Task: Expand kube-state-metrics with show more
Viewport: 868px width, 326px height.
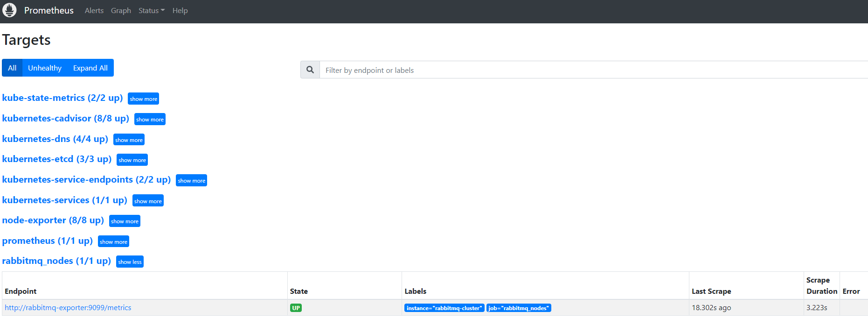Action: pyautogui.click(x=144, y=99)
